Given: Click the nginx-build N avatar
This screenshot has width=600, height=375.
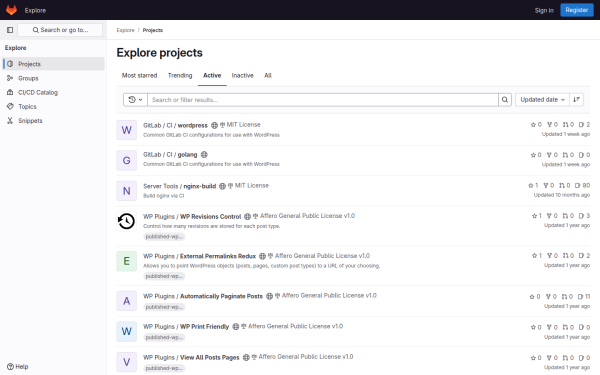Looking at the screenshot, I should pyautogui.click(x=127, y=191).
